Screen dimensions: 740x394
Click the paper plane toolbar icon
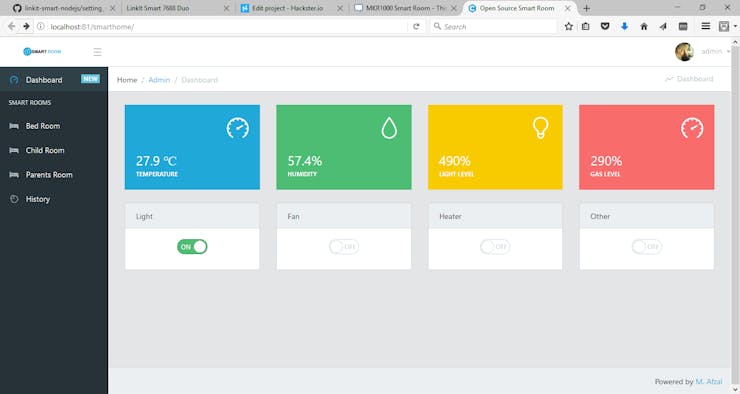click(663, 26)
